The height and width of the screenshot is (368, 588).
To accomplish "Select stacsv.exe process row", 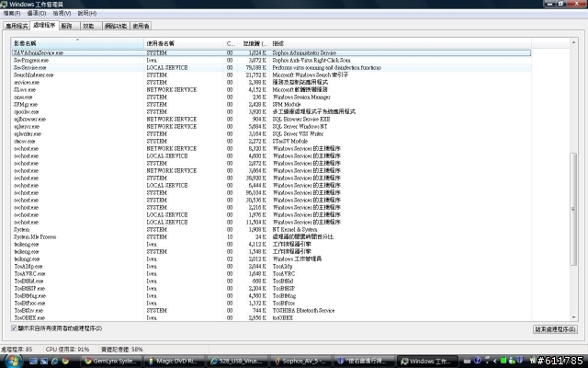I will pos(271,141).
